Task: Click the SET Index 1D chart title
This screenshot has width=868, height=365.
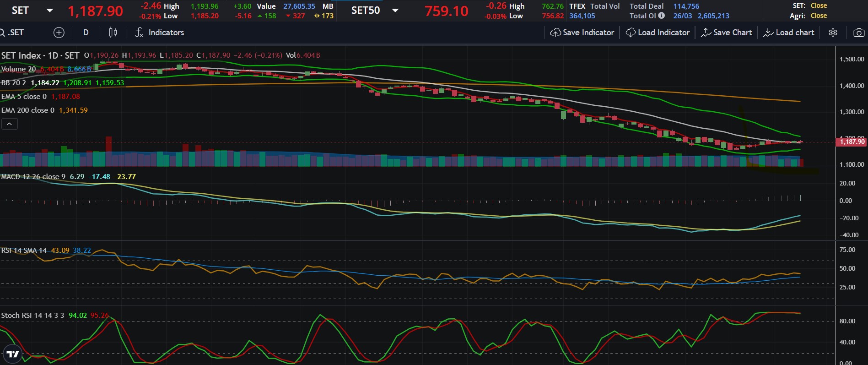Action: tap(40, 55)
